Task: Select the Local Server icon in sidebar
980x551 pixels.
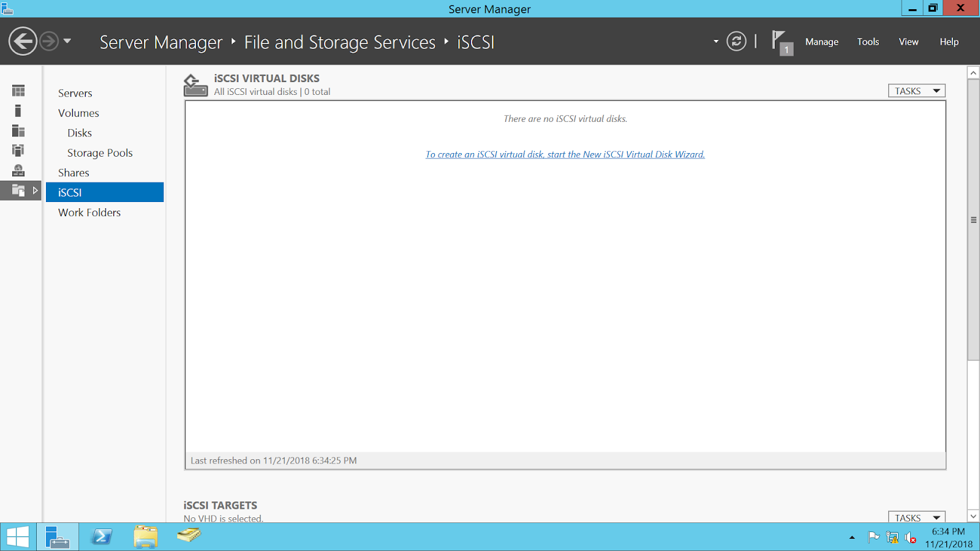Action: coord(18,111)
